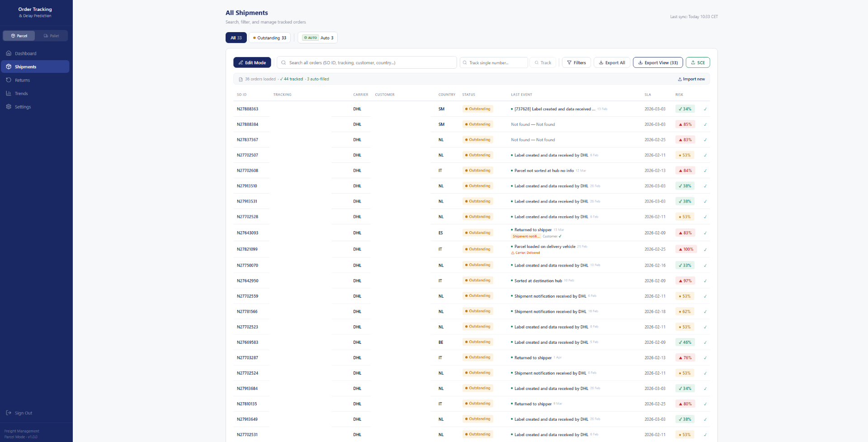Image resolution: width=868 pixels, height=442 pixels.
Task: Open Settings in the sidebar
Action: [x=23, y=107]
